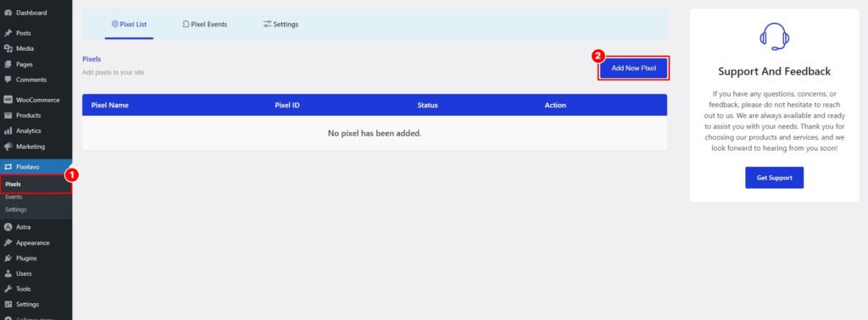Viewport: 868px width, 320px height.
Task: Open Events under Pixelavo submenu
Action: coord(14,196)
